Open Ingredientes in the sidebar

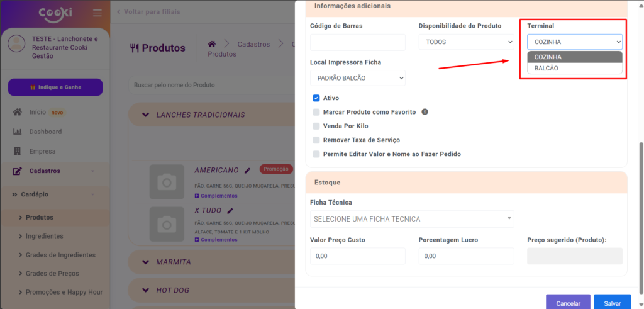pos(44,236)
